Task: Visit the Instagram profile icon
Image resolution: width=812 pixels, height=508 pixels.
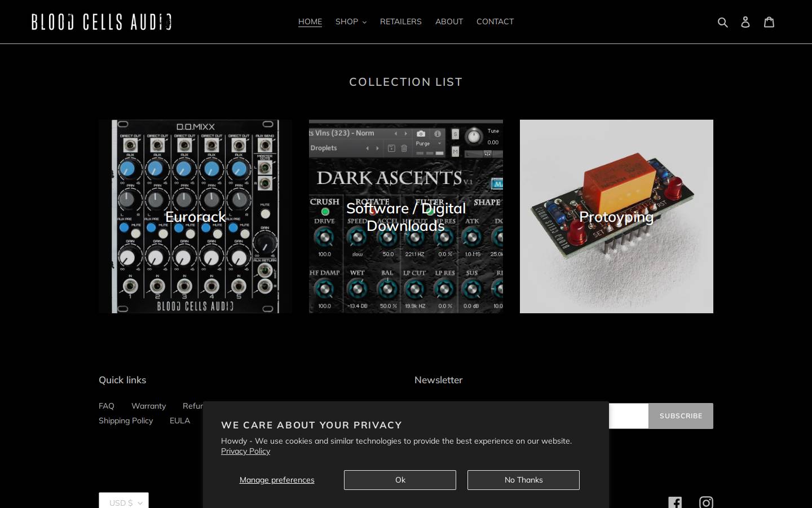Action: [x=706, y=502]
